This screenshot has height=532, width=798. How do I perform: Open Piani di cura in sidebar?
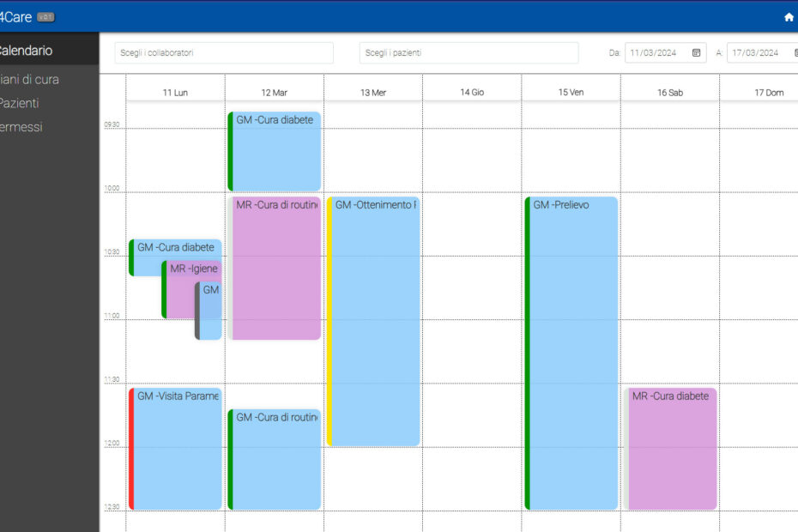(29, 80)
